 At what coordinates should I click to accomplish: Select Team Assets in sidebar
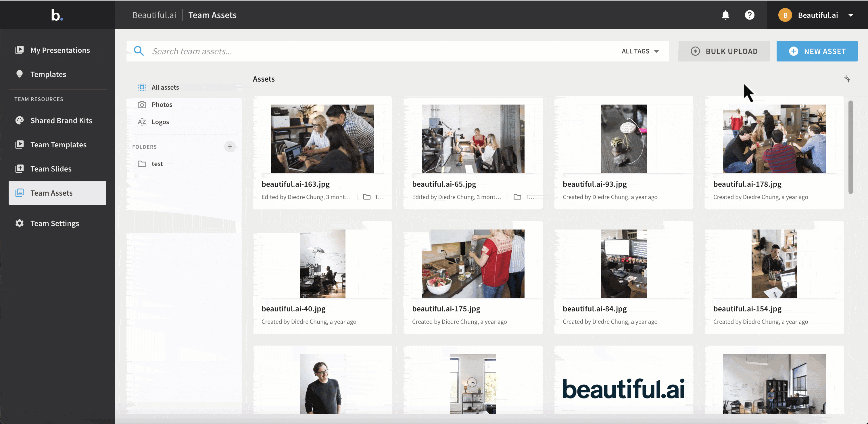click(x=57, y=193)
